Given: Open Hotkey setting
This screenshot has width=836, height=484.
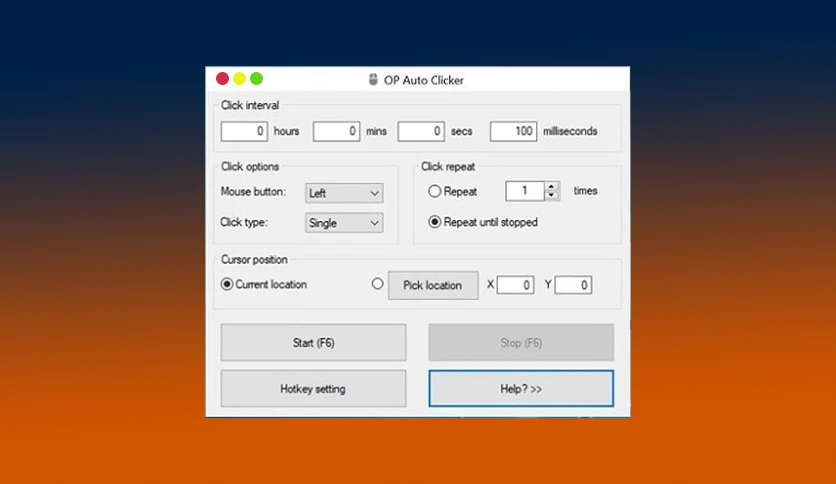Looking at the screenshot, I should (x=314, y=389).
